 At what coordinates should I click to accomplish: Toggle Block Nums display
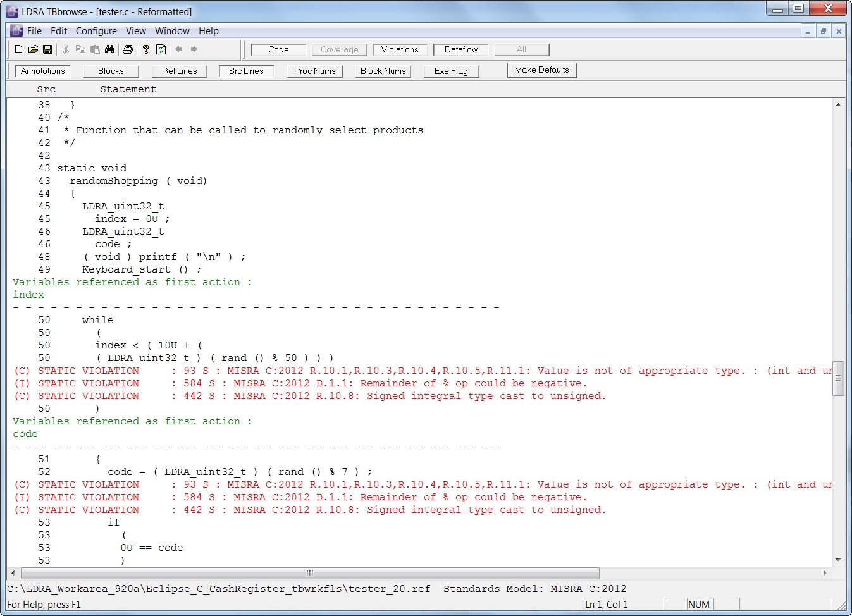(383, 71)
